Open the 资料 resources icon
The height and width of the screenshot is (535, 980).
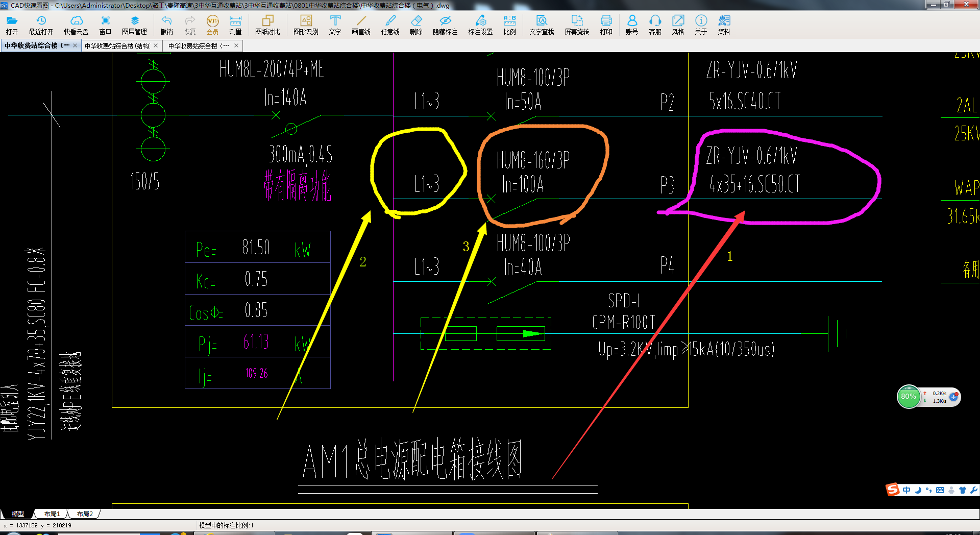tap(724, 25)
